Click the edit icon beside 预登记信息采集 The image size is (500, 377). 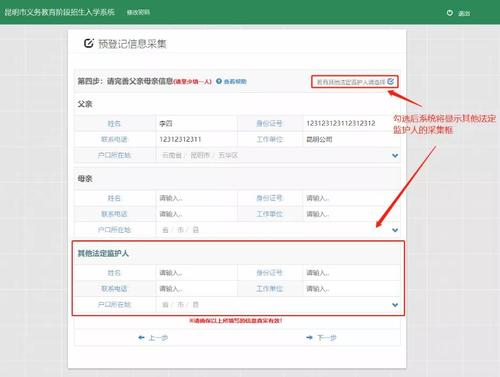(x=89, y=43)
